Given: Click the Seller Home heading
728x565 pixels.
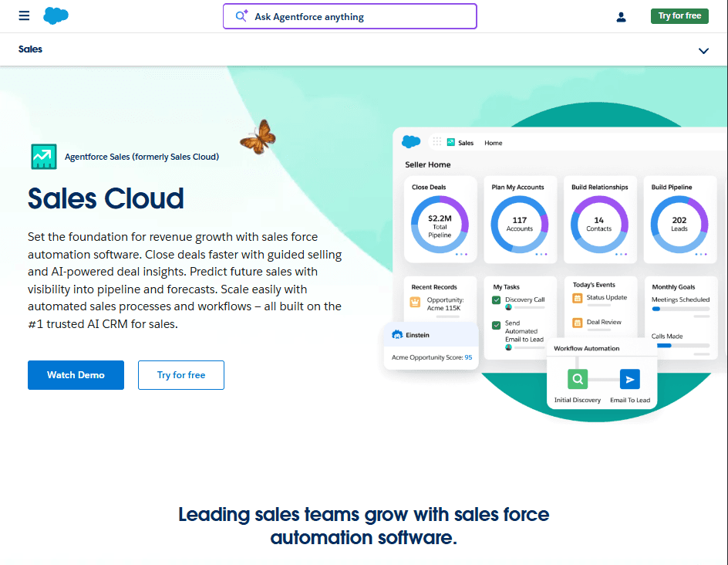Looking at the screenshot, I should [x=427, y=164].
